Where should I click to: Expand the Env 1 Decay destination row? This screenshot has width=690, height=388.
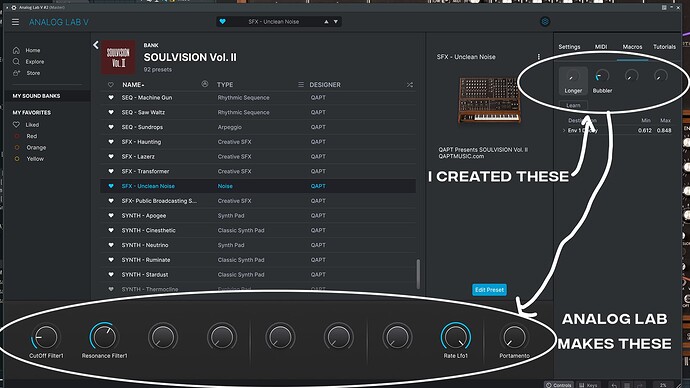564,130
